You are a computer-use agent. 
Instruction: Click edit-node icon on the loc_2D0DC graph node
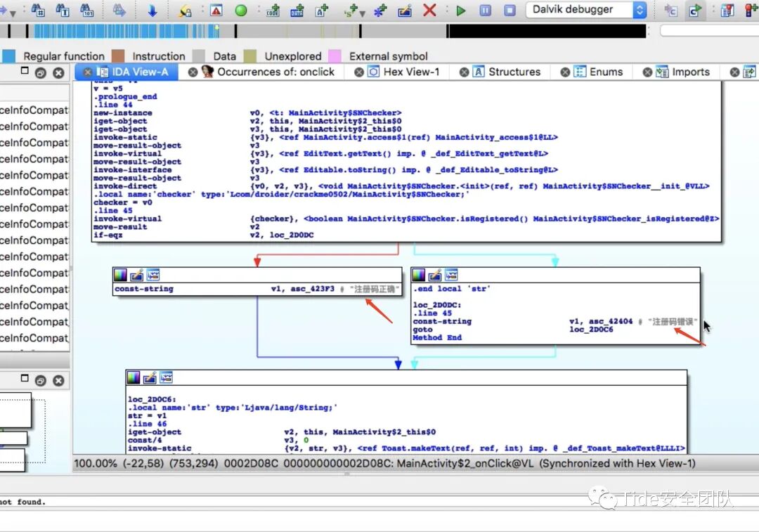point(435,275)
